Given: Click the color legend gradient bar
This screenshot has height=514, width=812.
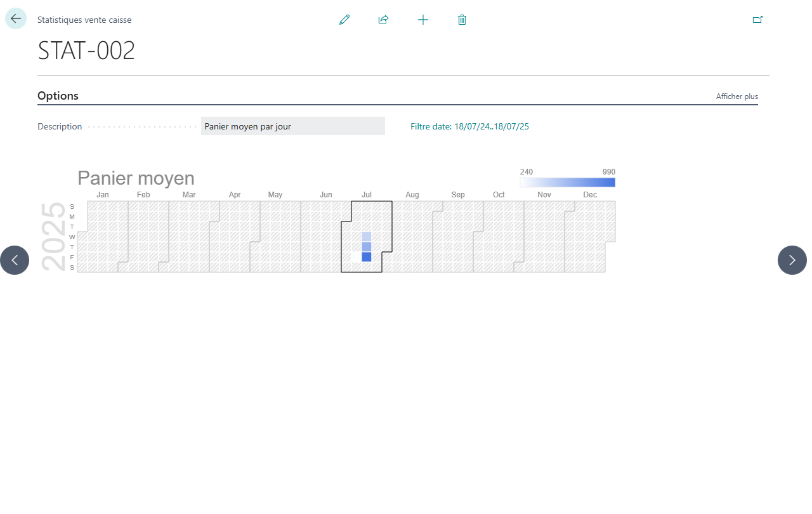Looking at the screenshot, I should coord(567,183).
